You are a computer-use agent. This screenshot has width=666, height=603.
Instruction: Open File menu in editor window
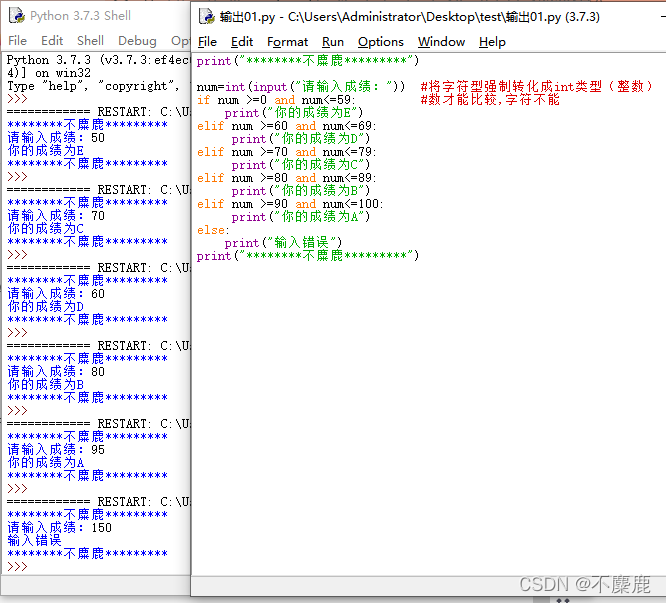point(207,42)
